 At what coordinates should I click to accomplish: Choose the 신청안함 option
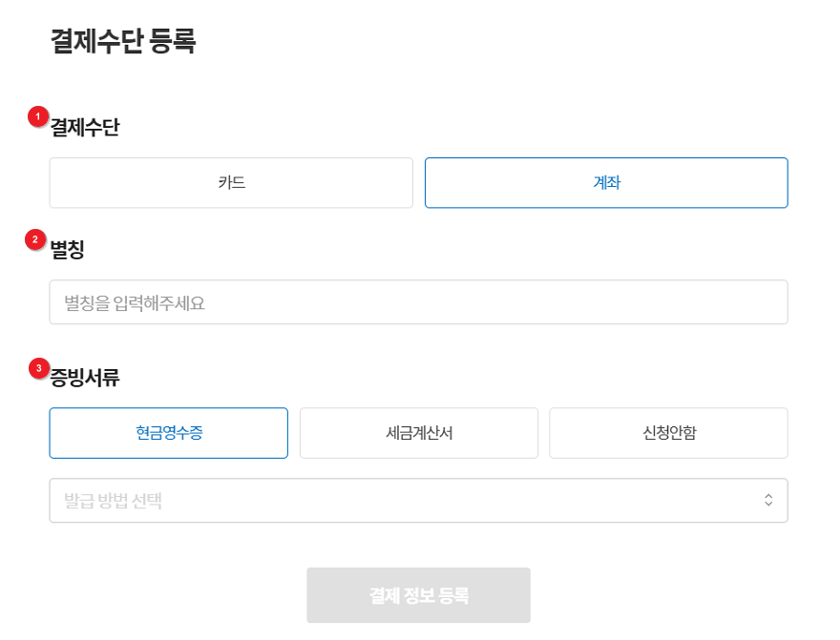coord(668,433)
